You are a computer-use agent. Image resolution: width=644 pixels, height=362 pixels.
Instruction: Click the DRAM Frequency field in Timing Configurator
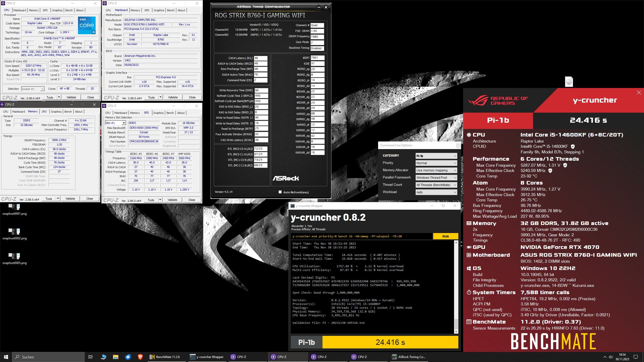tap(317, 37)
